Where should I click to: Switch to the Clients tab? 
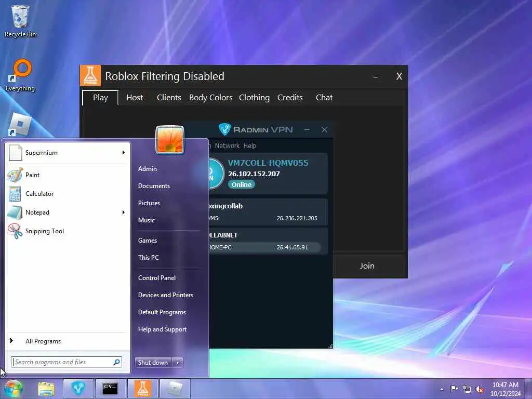pos(169,98)
